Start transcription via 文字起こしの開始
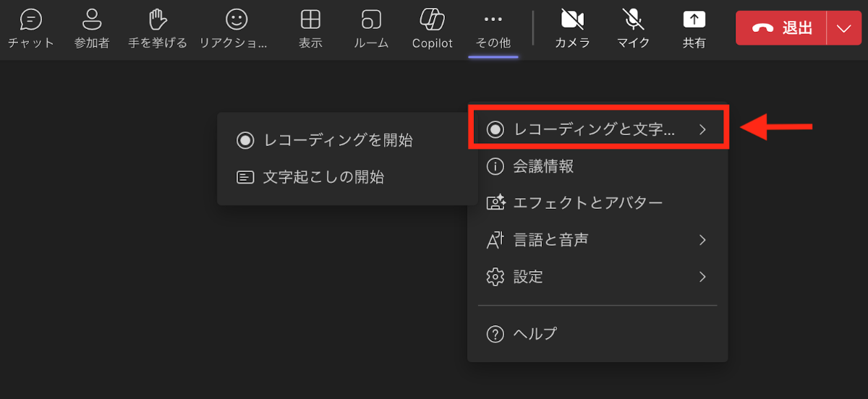 [323, 177]
